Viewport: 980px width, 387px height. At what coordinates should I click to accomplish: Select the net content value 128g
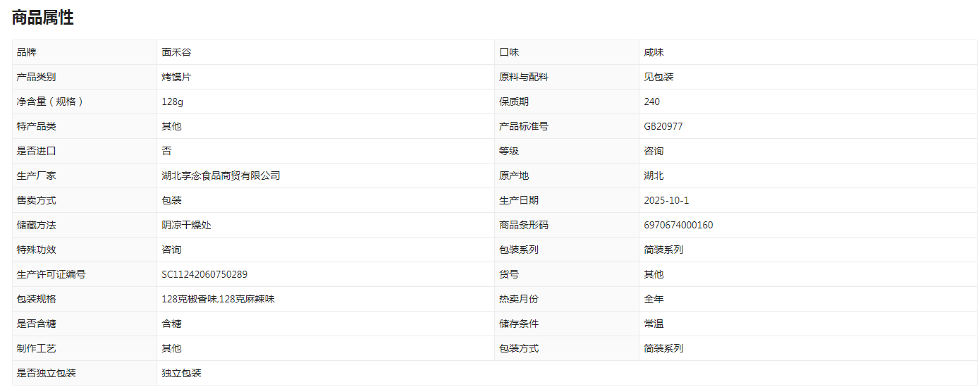click(x=172, y=102)
